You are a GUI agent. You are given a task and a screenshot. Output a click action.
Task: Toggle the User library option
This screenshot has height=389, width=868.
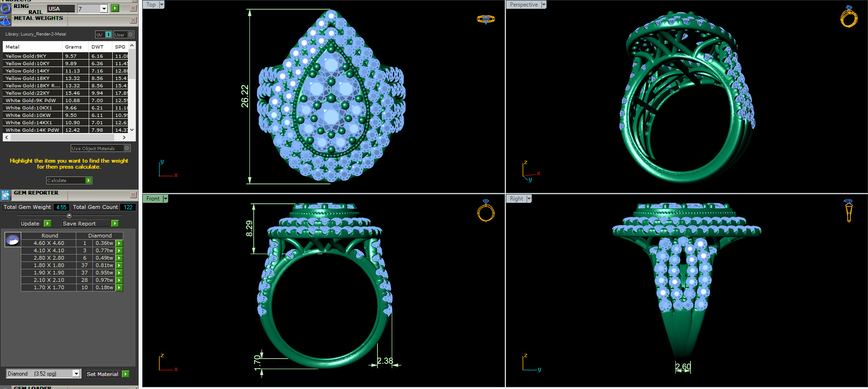124,35
